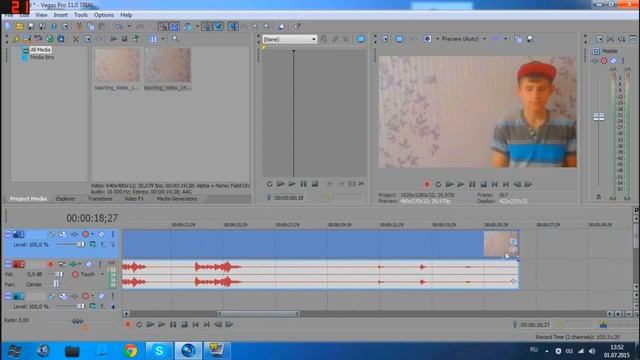
Task: Open the Project Media Views dropdown arrow
Action: 163,39
